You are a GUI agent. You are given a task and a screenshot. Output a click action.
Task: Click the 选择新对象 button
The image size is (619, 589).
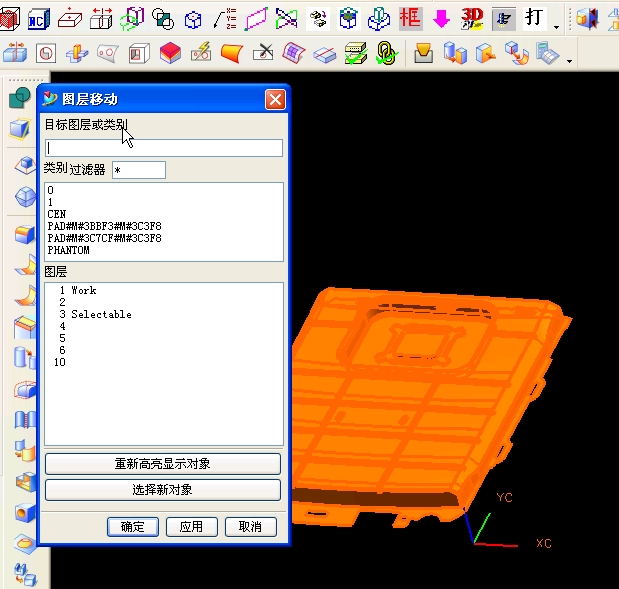pyautogui.click(x=163, y=490)
